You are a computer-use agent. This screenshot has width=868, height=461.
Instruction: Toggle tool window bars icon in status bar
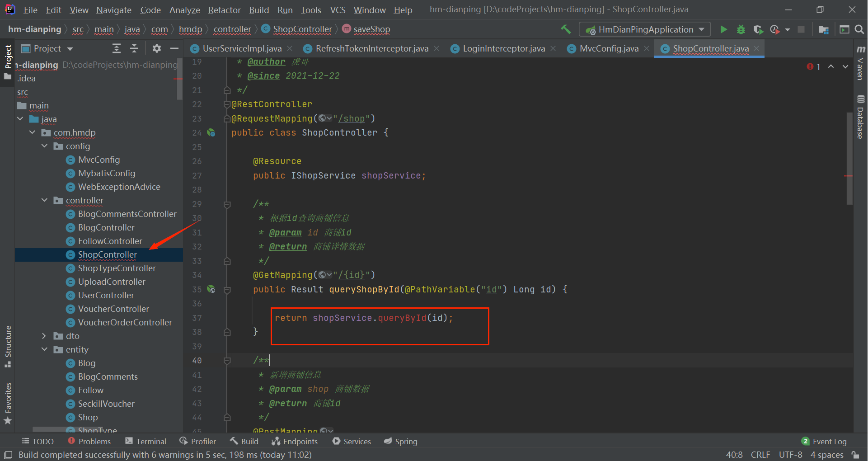tap(8, 455)
